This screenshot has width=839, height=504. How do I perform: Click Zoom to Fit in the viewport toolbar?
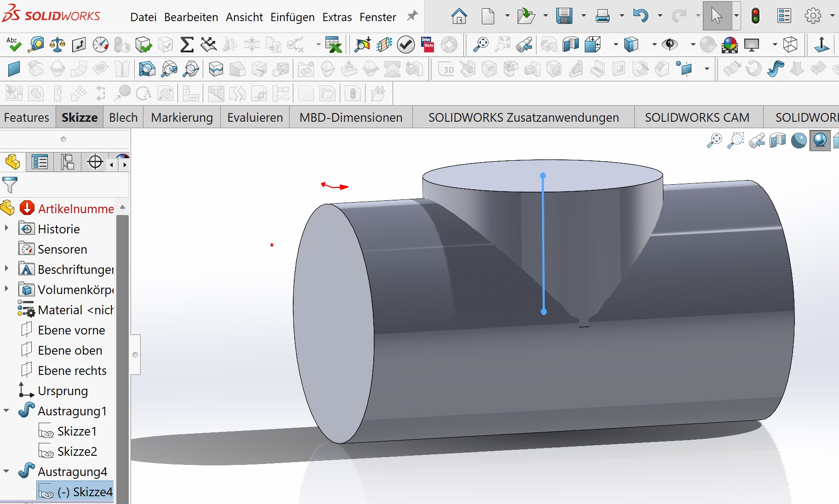[714, 140]
